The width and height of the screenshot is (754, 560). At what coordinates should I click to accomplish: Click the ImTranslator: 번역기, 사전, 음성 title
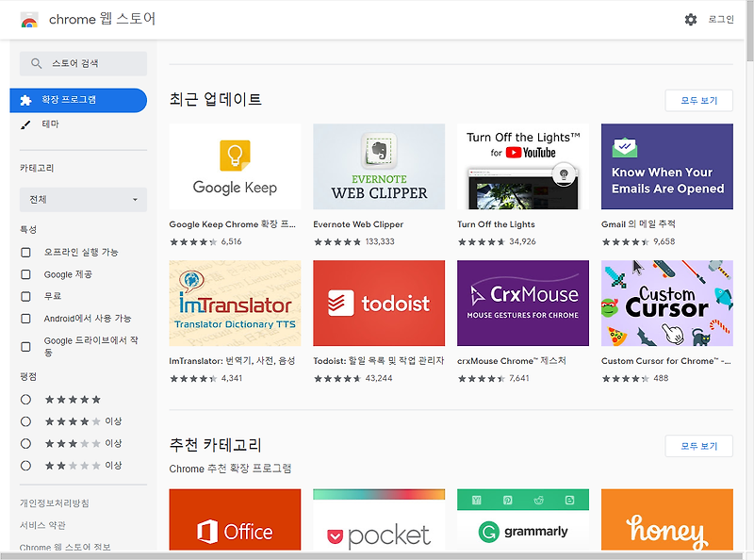click(x=232, y=361)
